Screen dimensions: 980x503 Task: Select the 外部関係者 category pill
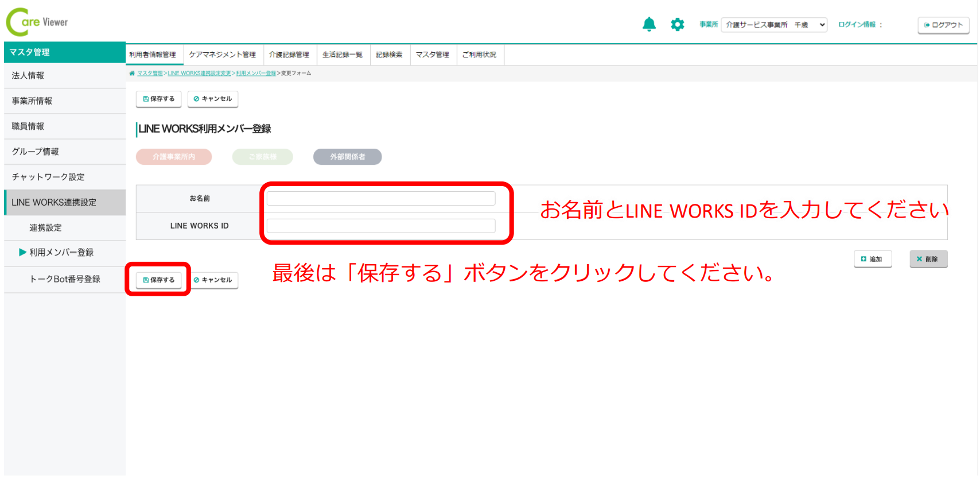point(348,157)
